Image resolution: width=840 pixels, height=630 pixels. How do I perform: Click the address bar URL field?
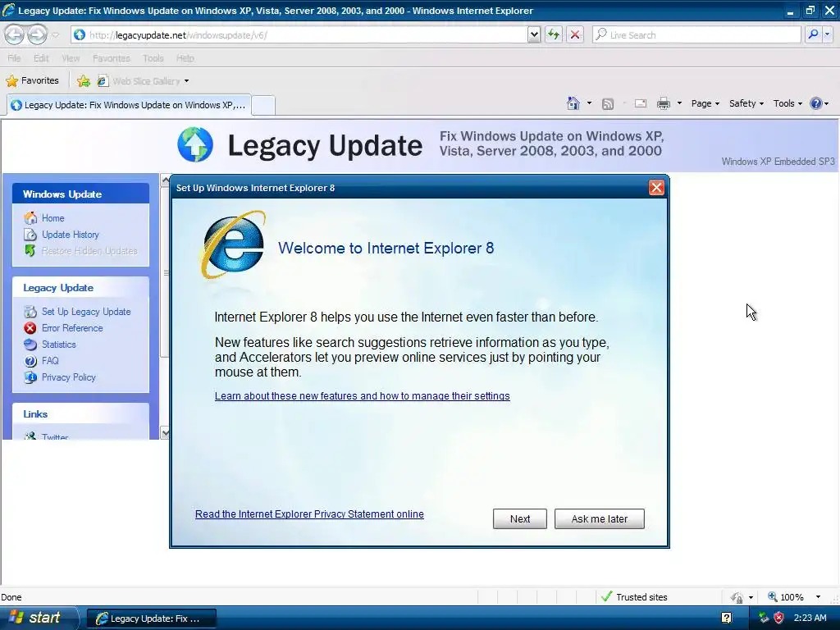299,34
